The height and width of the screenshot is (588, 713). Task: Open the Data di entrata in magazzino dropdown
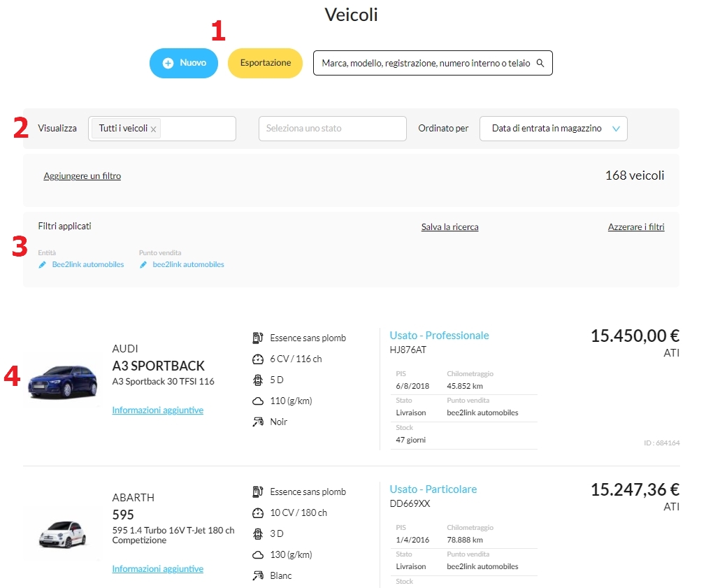point(554,129)
